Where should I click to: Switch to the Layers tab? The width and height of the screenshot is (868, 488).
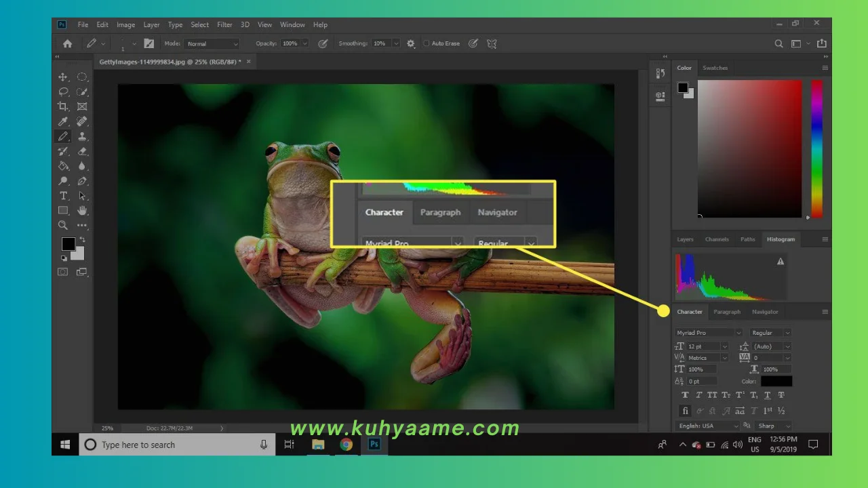685,239
